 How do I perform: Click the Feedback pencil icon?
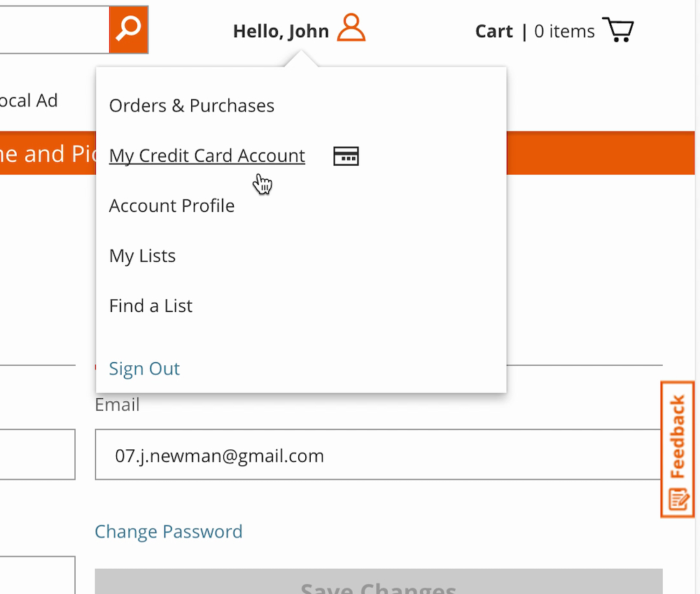[x=676, y=500]
